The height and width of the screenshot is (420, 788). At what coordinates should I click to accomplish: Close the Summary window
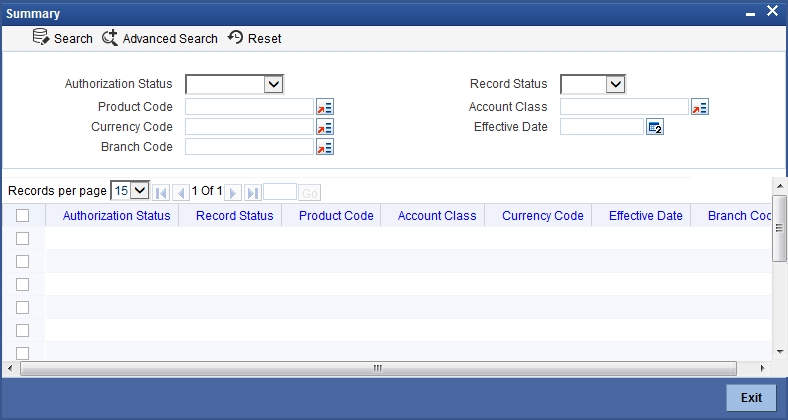[772, 11]
